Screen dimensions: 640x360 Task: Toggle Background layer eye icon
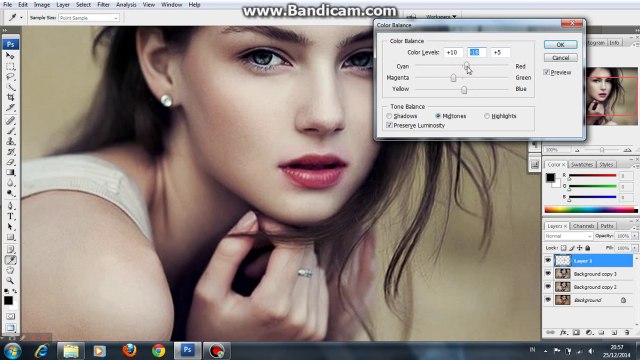[x=548, y=300]
